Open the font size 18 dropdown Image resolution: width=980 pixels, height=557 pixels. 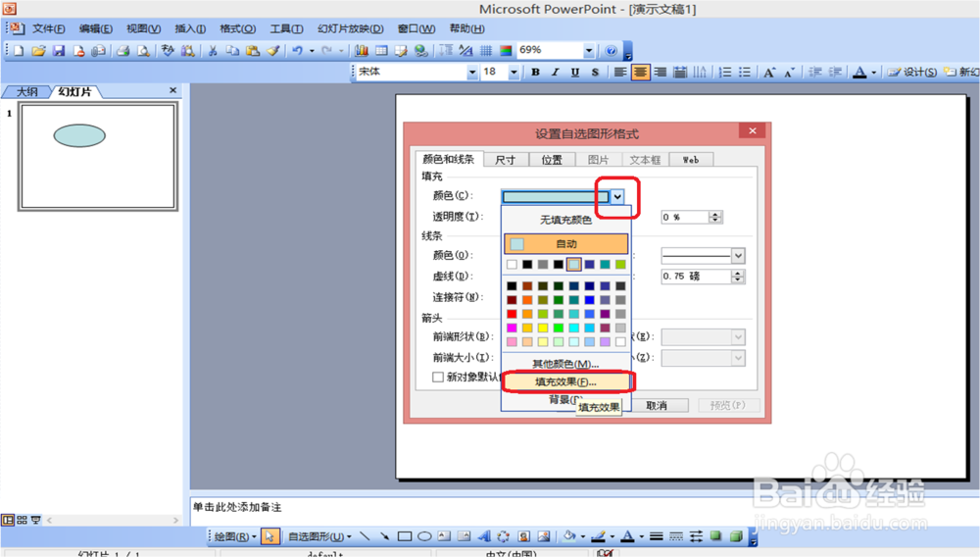(514, 73)
